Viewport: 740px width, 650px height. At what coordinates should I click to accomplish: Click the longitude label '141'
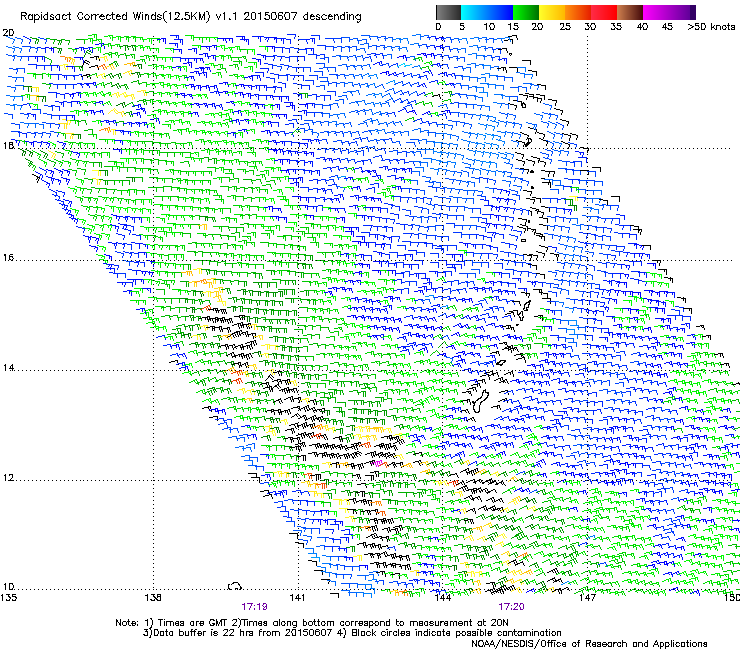[x=297, y=598]
